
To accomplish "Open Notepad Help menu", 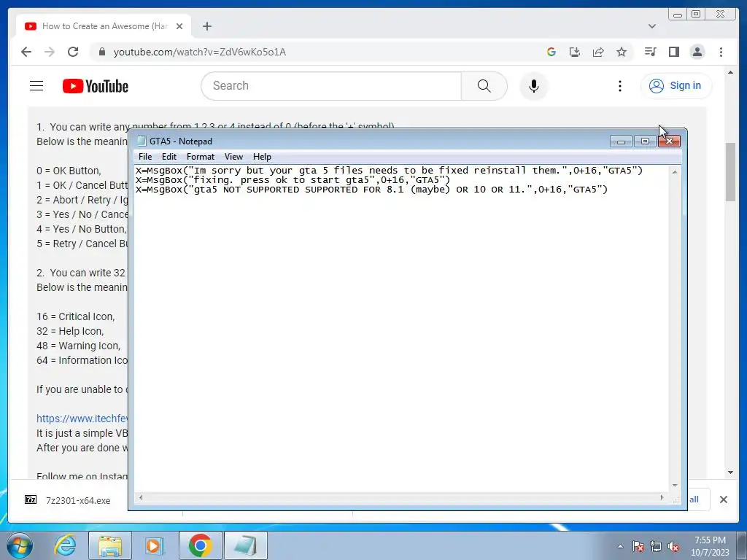I will pos(262,157).
